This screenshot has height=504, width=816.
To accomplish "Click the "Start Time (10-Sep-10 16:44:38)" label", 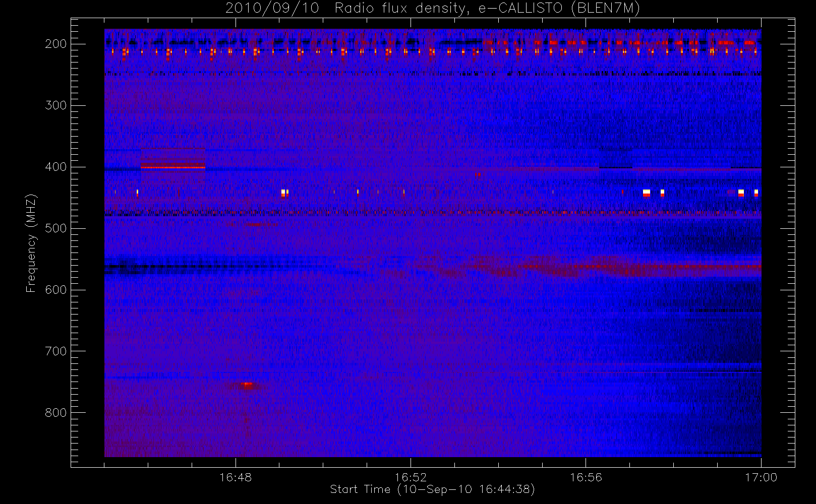I will [432, 489].
